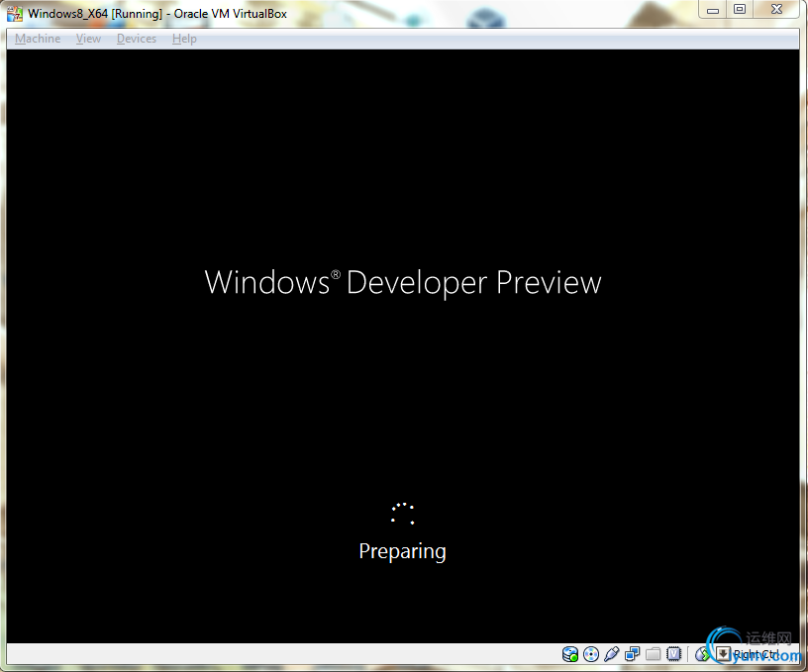Click the USB devices status icon

point(612,654)
